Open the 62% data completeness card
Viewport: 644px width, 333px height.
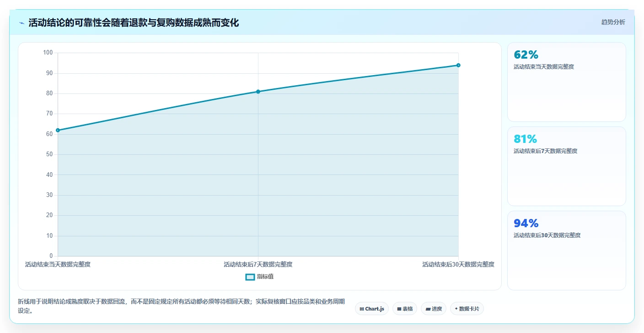[566, 82]
